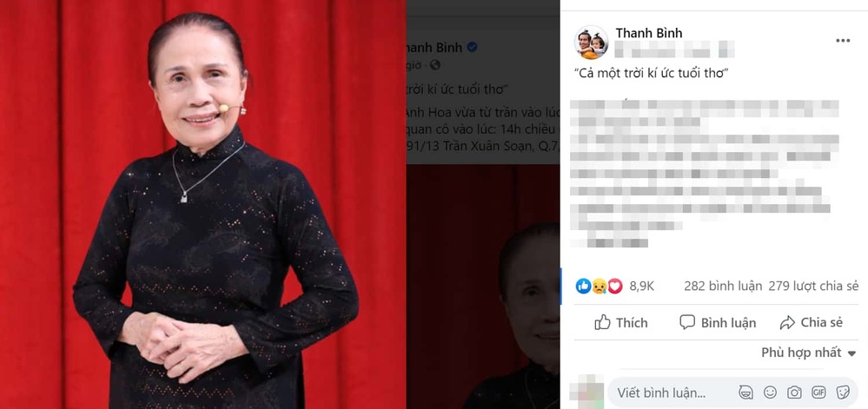View the 279 lượt chia sẻ list
The height and width of the screenshot is (409, 868).
pyautogui.click(x=813, y=287)
